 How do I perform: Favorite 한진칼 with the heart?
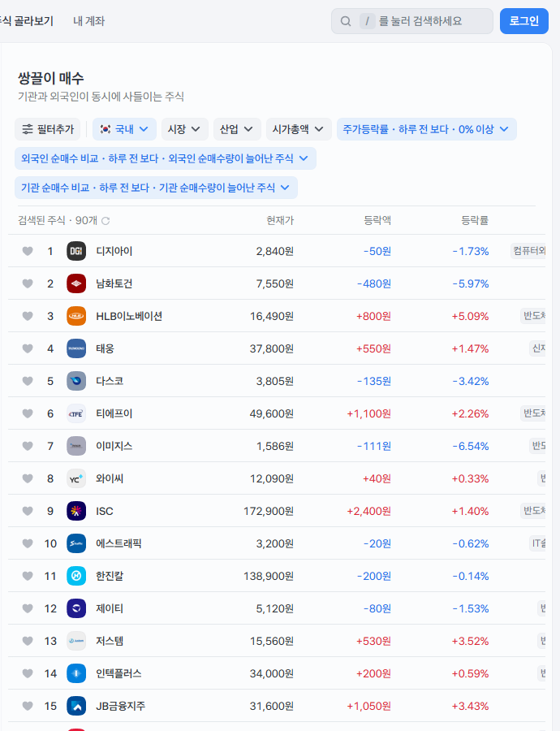(28, 576)
